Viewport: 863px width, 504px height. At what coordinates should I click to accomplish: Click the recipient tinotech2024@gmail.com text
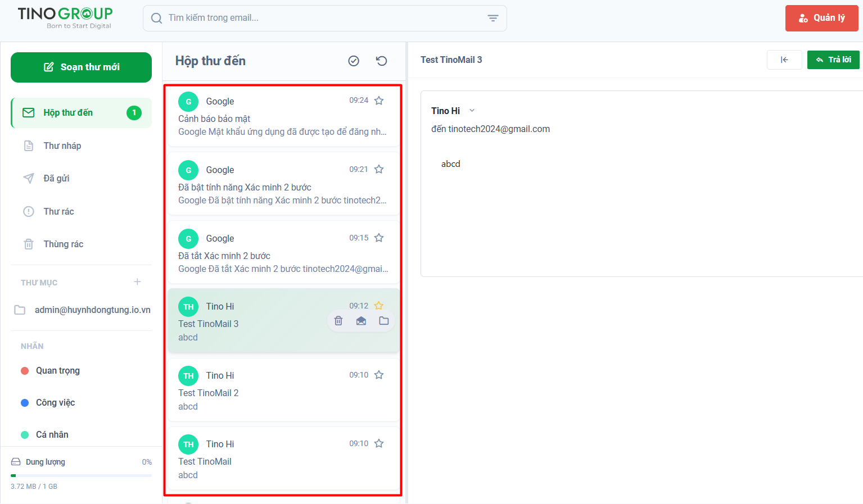(x=499, y=129)
